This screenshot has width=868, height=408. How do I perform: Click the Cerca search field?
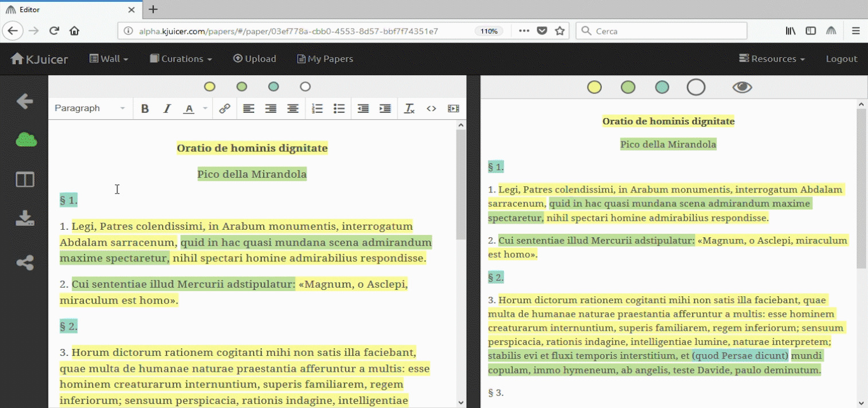[661, 31]
